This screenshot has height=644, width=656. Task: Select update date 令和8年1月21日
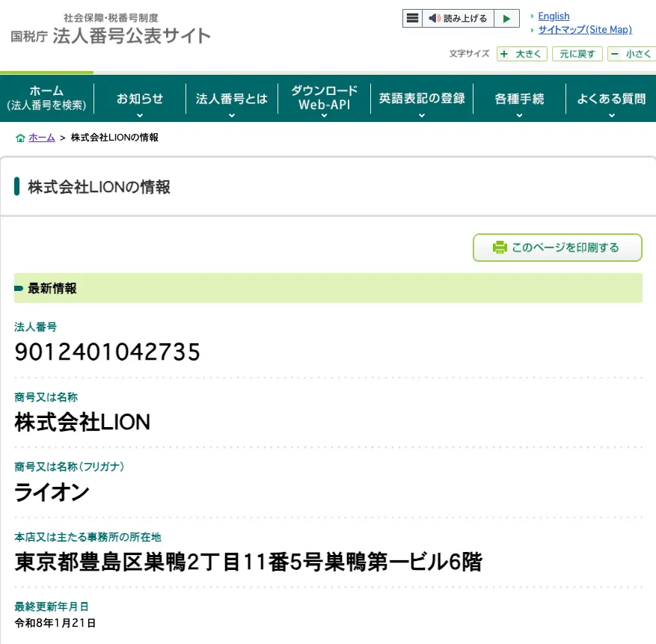pyautogui.click(x=55, y=623)
